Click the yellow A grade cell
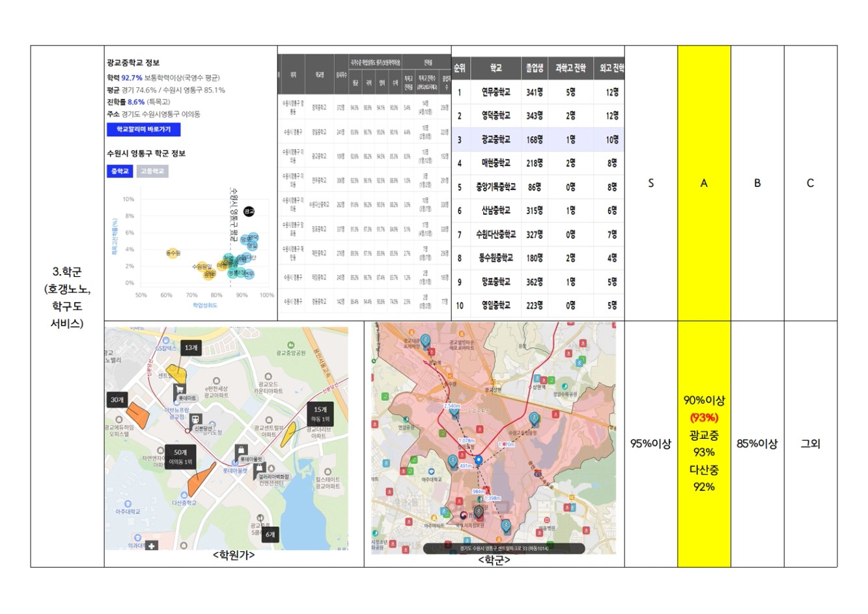Viewport: 868px width, 614px height. pyautogui.click(x=704, y=184)
